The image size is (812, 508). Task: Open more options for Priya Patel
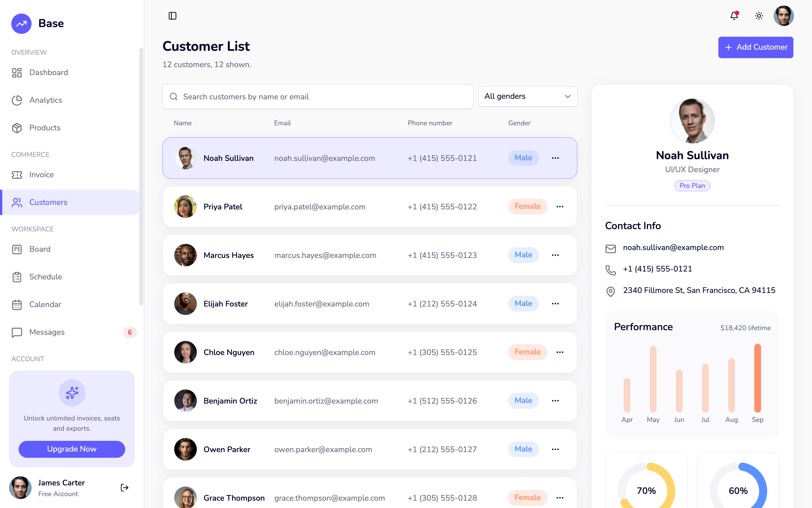point(560,207)
